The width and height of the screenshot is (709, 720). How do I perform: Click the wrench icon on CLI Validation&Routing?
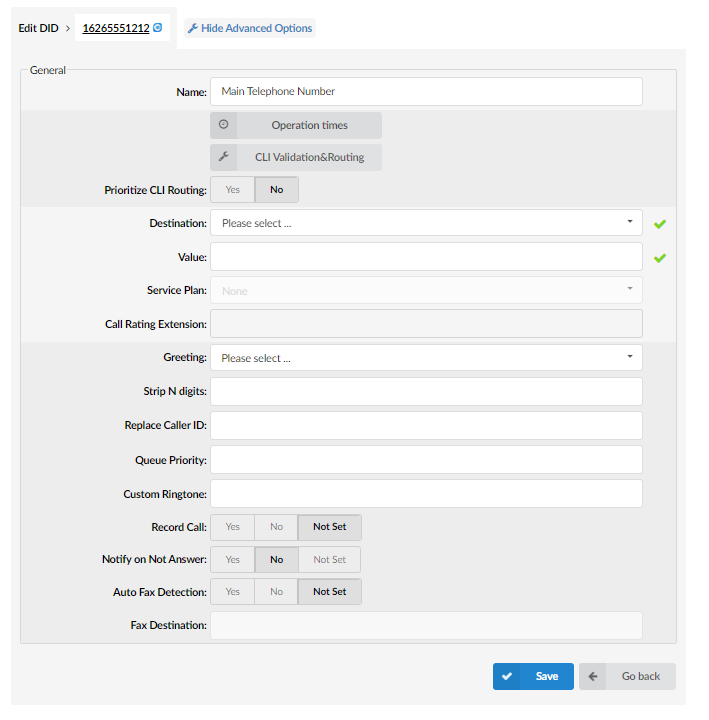click(224, 157)
